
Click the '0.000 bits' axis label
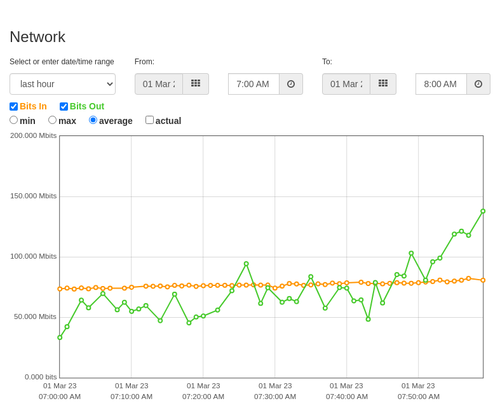(41, 377)
